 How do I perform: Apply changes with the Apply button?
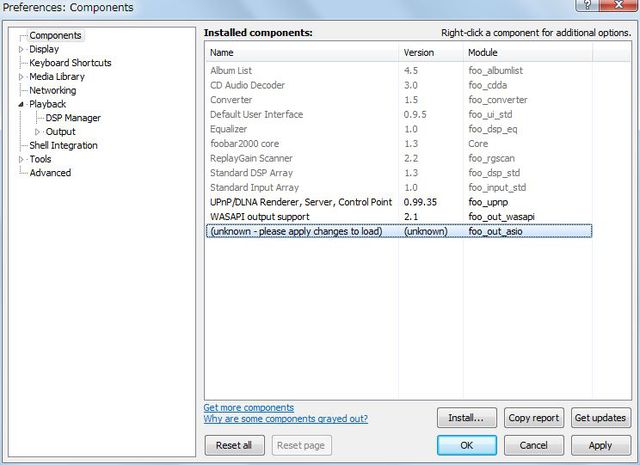[600, 445]
